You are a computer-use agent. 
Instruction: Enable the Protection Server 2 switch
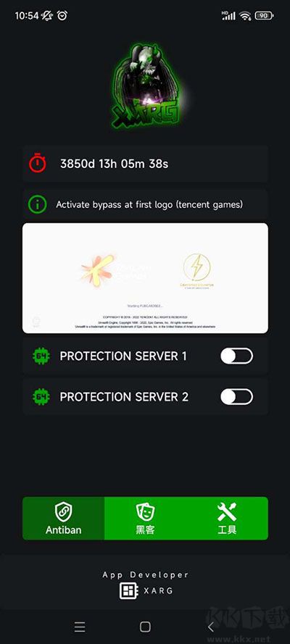tap(236, 397)
